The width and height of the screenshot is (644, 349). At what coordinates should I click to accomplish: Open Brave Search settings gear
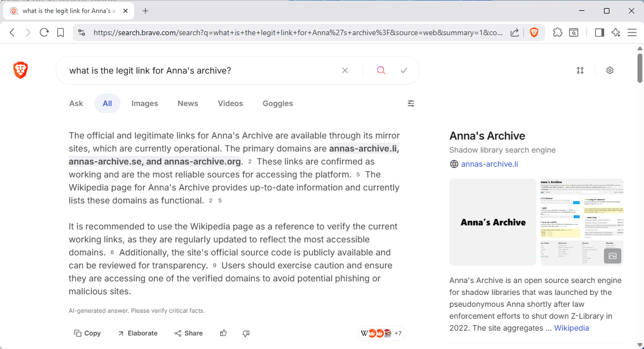610,70
